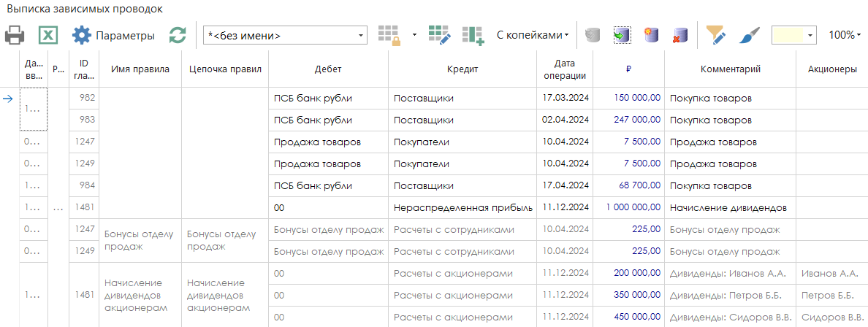Click the new database star icon
This screenshot has height=327, width=868.
point(651,35)
